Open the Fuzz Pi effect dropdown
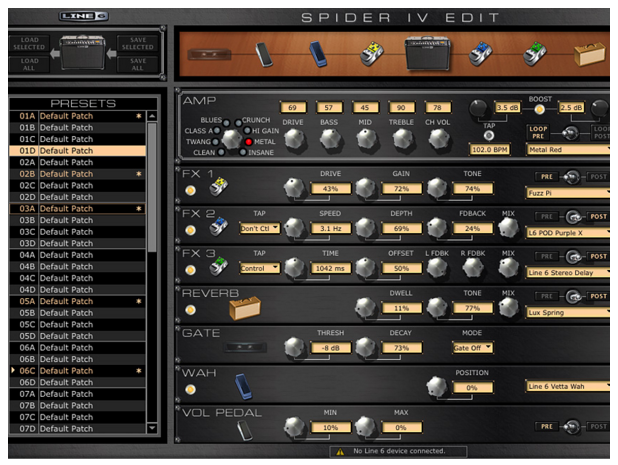 tap(568, 193)
